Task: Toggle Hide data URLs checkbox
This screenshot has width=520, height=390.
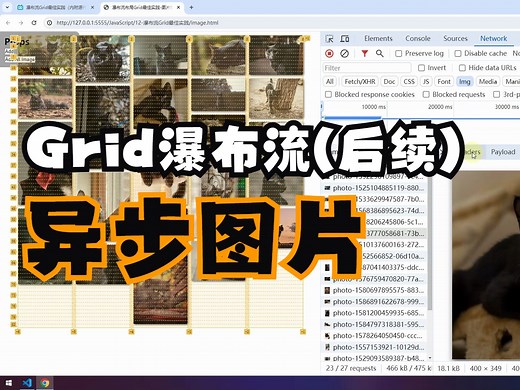Action: pyautogui.click(x=462, y=68)
